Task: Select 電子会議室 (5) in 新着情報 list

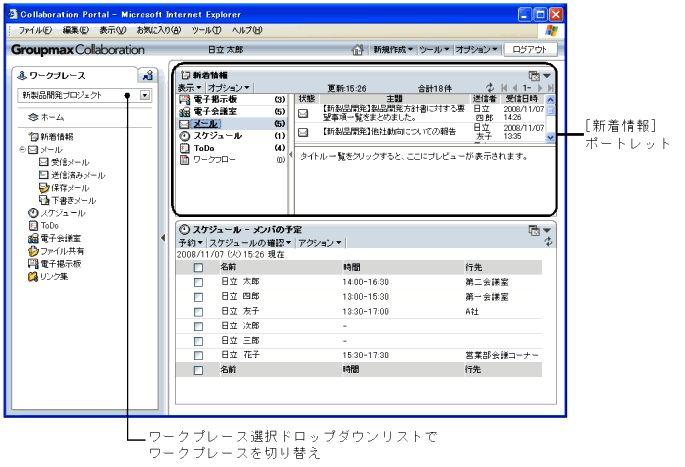Action: click(x=232, y=111)
